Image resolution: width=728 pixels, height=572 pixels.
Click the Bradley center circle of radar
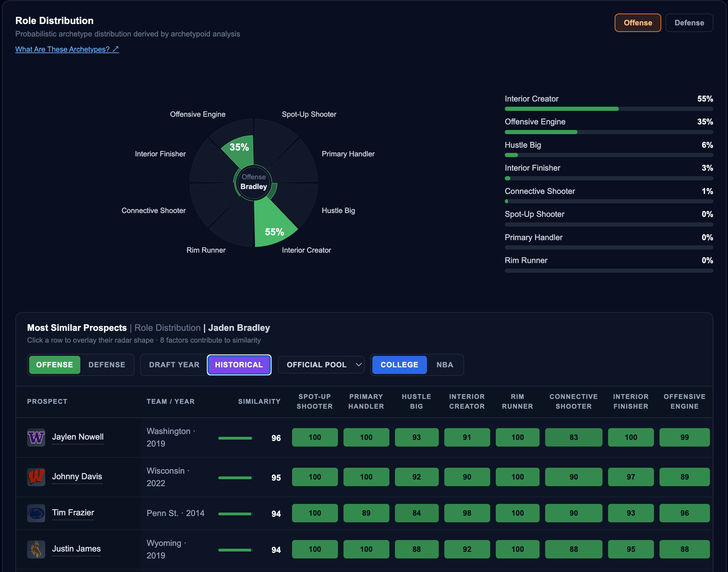click(254, 182)
